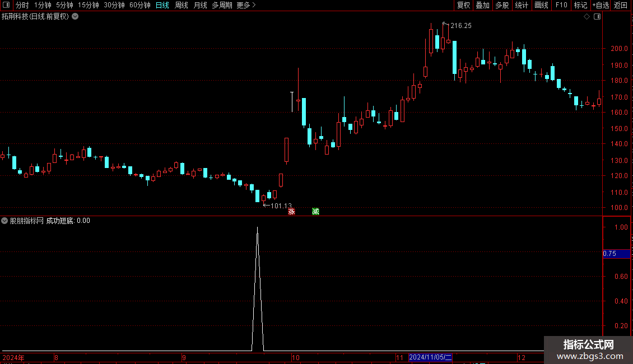633x364 pixels.
Task: Select the 5分钟 period
Action: coord(64,5)
